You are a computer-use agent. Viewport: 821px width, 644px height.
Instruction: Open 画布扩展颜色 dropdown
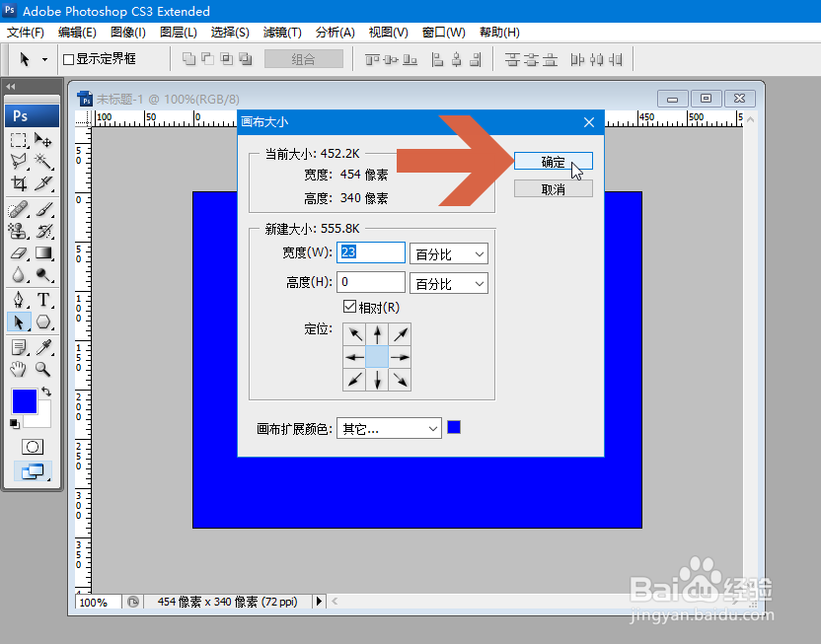[x=389, y=428]
